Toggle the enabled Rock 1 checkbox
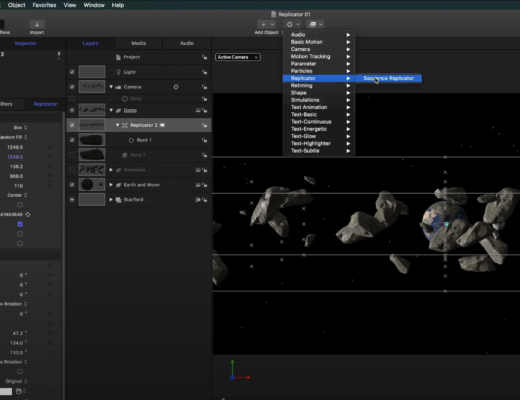 pyautogui.click(x=72, y=140)
